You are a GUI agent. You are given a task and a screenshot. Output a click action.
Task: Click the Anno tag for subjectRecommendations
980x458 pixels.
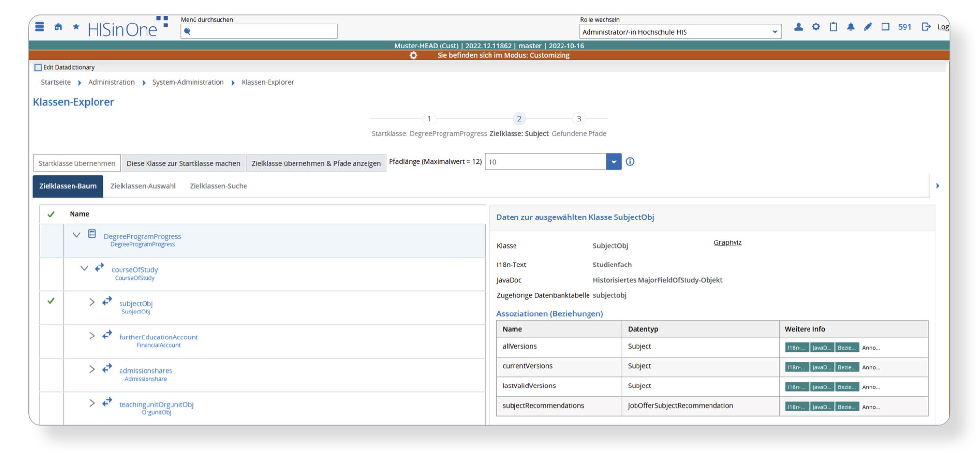click(871, 407)
